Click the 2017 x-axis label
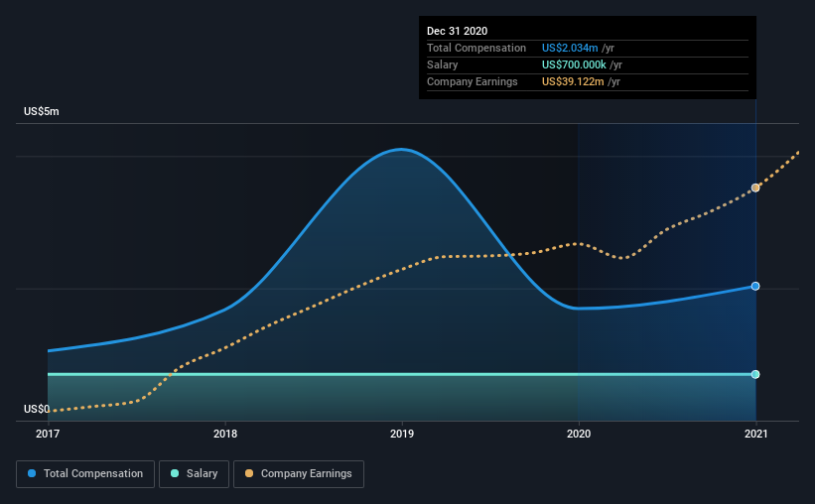 pyautogui.click(x=48, y=434)
